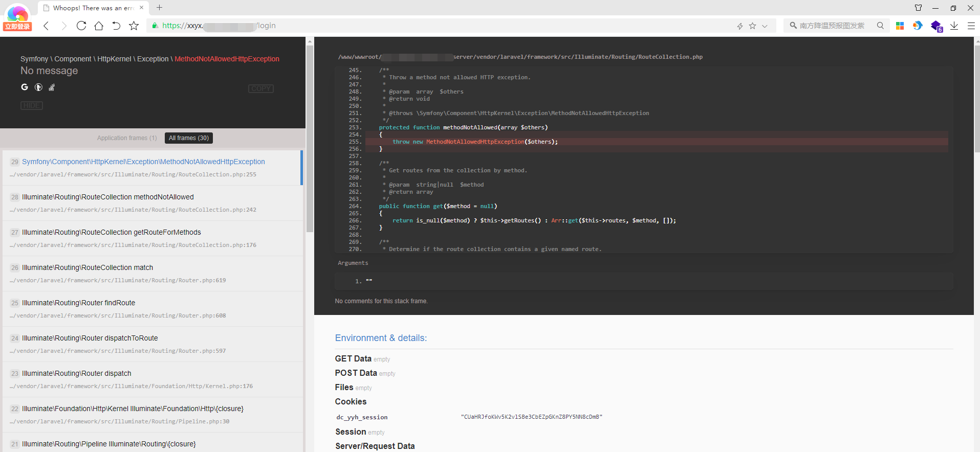The height and width of the screenshot is (452, 980).
Task: Open the browser home page
Action: coord(99,26)
